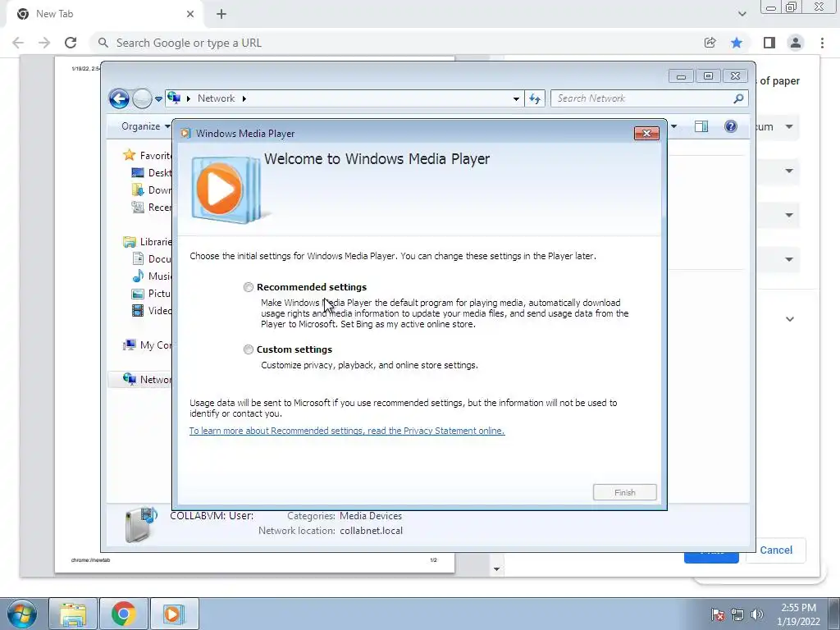Open the third print settings dropdown arrow
This screenshot has height=630, width=840.
(789, 216)
